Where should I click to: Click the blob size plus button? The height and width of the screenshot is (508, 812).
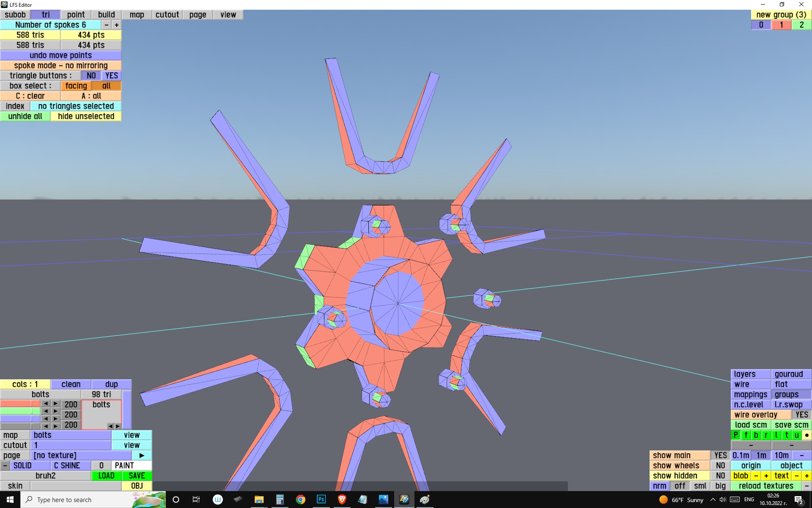click(x=766, y=476)
